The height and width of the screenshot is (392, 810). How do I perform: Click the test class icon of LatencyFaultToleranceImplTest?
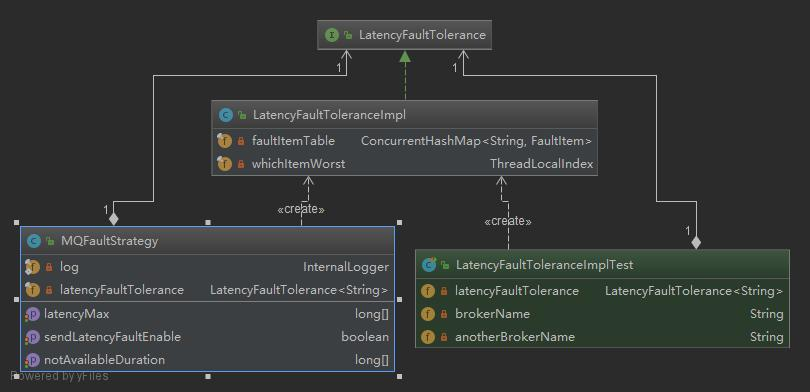coord(429,265)
